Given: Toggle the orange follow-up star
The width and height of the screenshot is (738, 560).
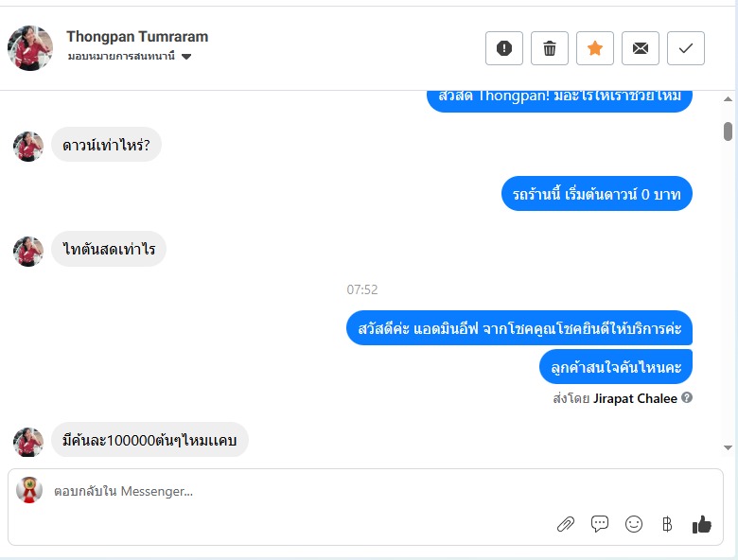Looking at the screenshot, I should pyautogui.click(x=595, y=48).
